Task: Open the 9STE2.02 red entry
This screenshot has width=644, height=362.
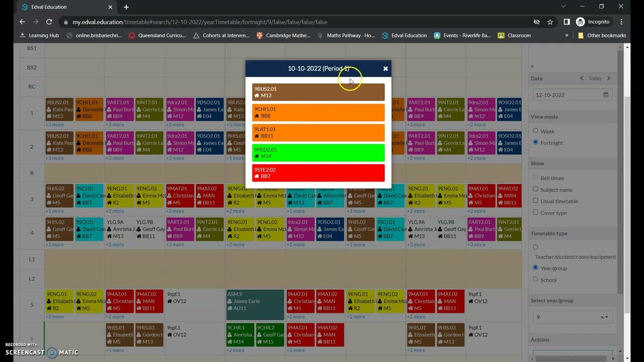Action: point(318,173)
